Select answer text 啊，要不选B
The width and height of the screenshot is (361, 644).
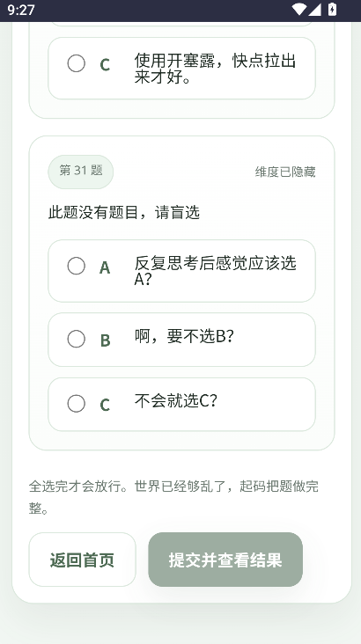pyautogui.click(x=184, y=336)
